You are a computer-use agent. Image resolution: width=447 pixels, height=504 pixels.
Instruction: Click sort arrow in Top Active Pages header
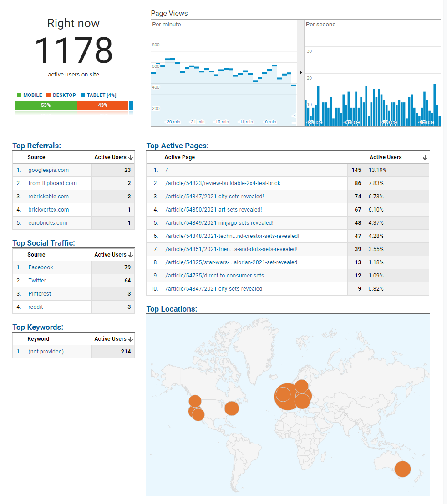[425, 157]
